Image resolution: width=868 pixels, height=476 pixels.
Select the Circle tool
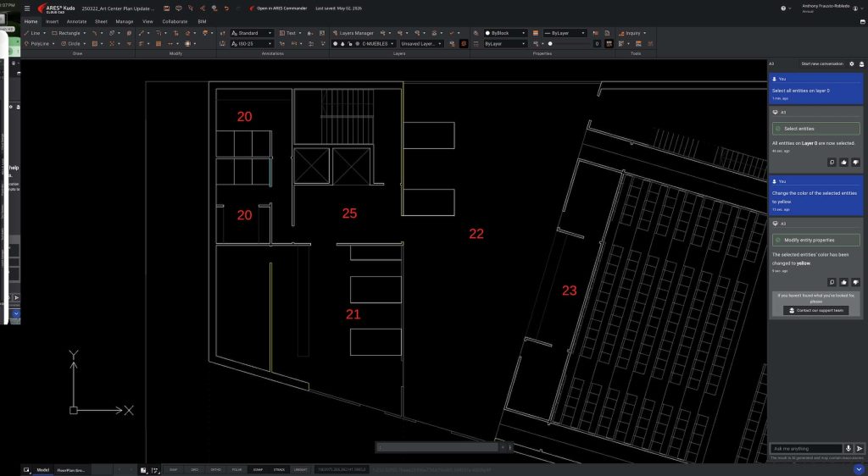click(70, 44)
